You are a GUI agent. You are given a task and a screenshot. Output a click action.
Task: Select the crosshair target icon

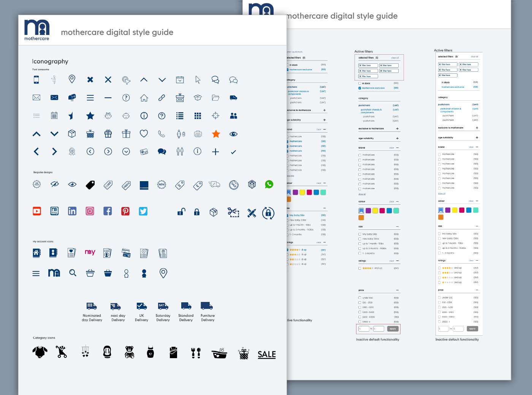point(215,115)
